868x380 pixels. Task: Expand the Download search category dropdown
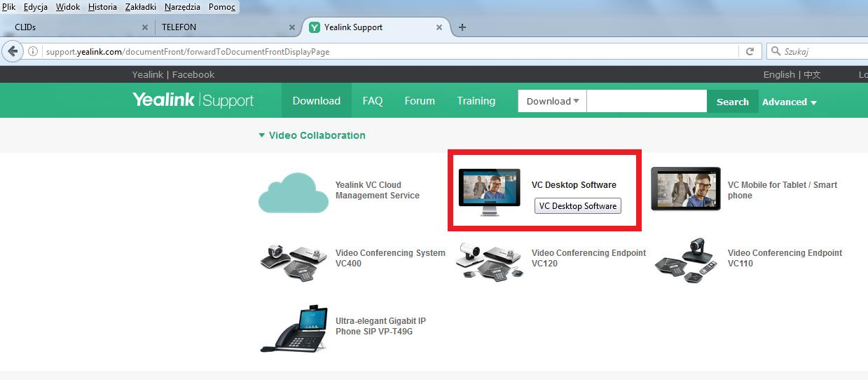tap(552, 101)
